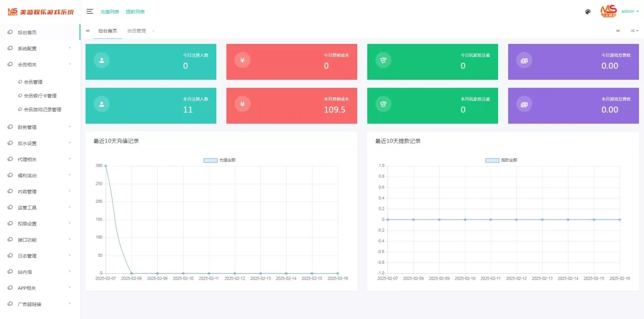Open the theme palette icon
This screenshot has height=319, width=644.
(588, 11)
